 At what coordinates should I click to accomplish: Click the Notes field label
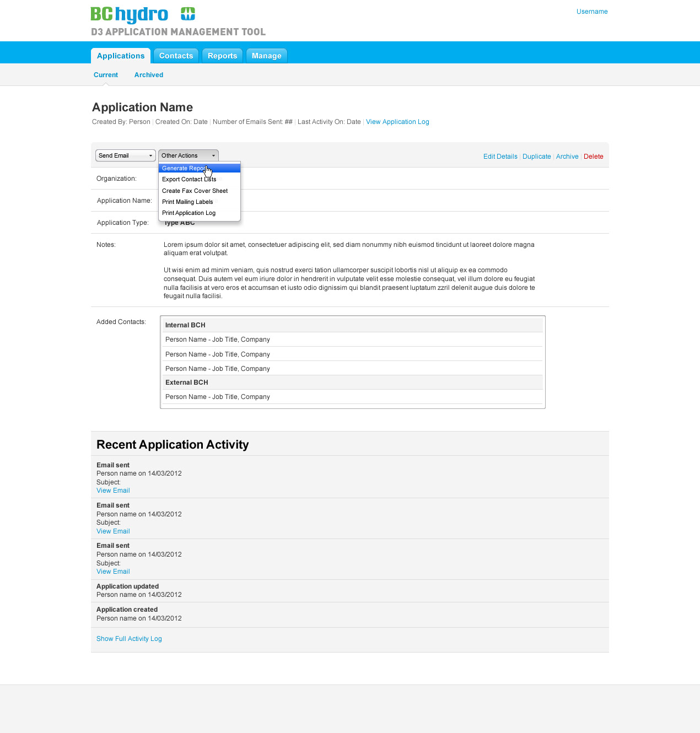tap(106, 245)
